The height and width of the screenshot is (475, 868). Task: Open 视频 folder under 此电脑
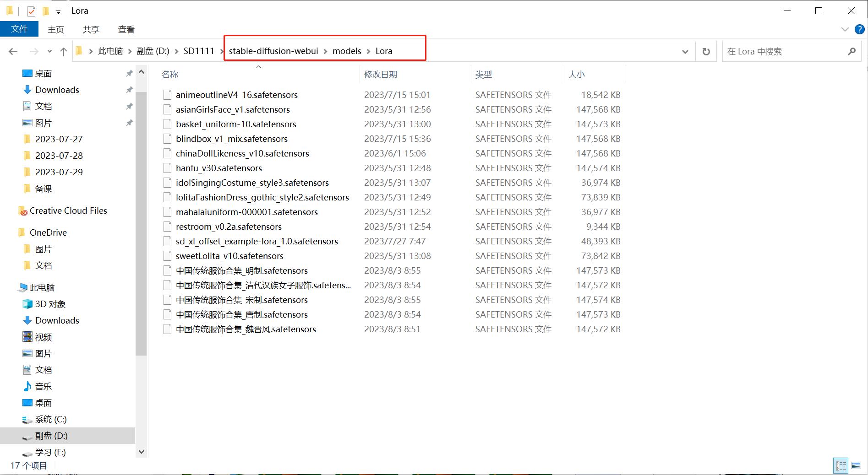44,337
